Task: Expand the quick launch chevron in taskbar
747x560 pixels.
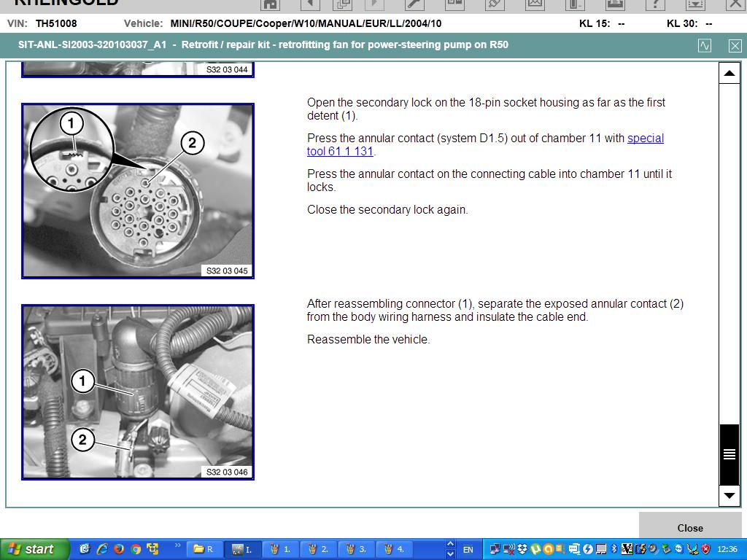Action: coord(177,546)
